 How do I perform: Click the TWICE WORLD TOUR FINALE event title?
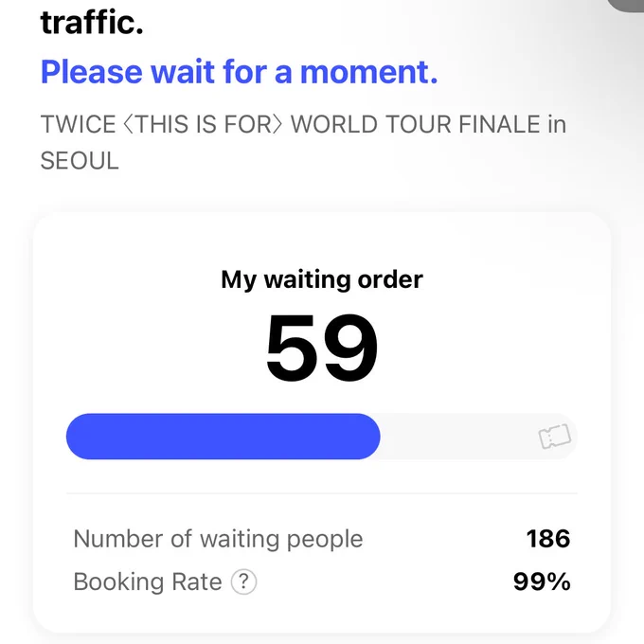303,142
